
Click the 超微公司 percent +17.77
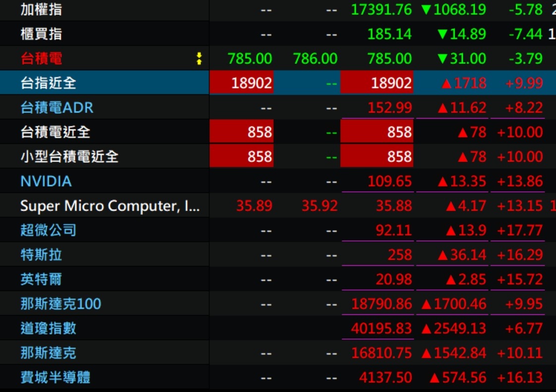520,230
